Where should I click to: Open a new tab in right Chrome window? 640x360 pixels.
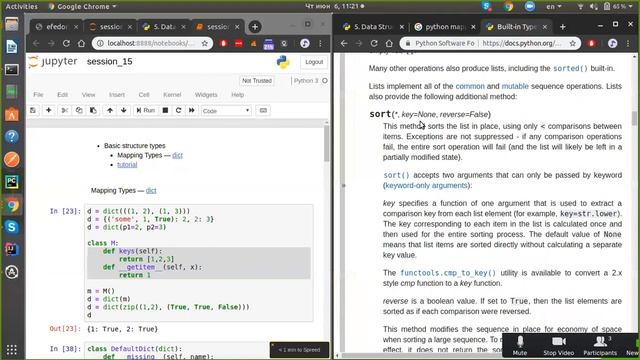click(x=563, y=27)
